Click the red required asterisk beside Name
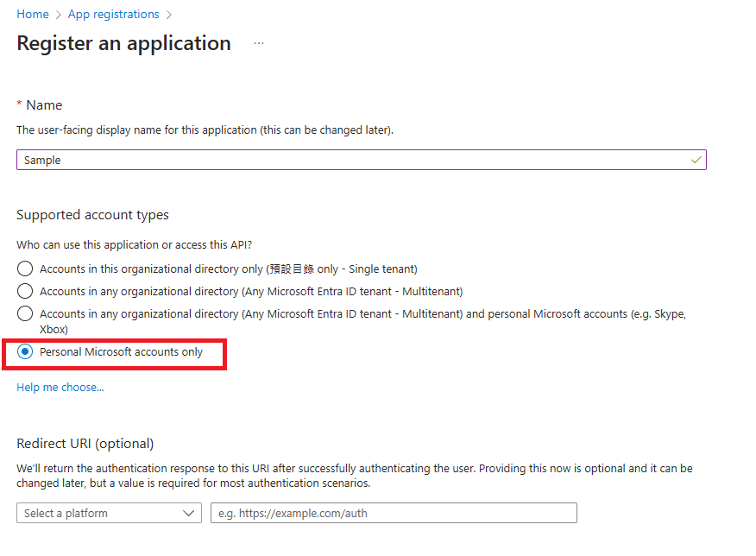Screen dimensions: 756x556 click(19, 104)
